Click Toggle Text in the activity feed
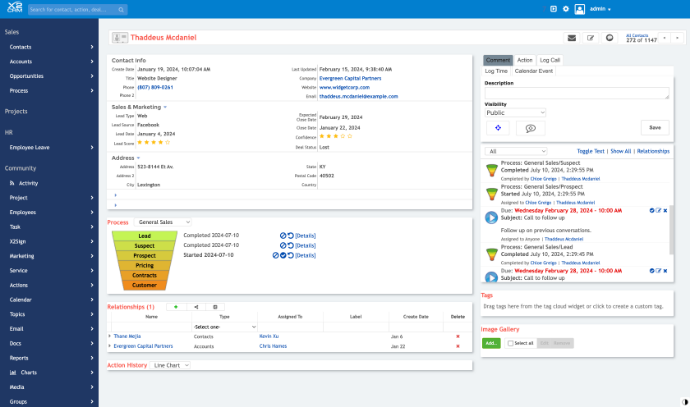This screenshot has width=690, height=407. (591, 151)
